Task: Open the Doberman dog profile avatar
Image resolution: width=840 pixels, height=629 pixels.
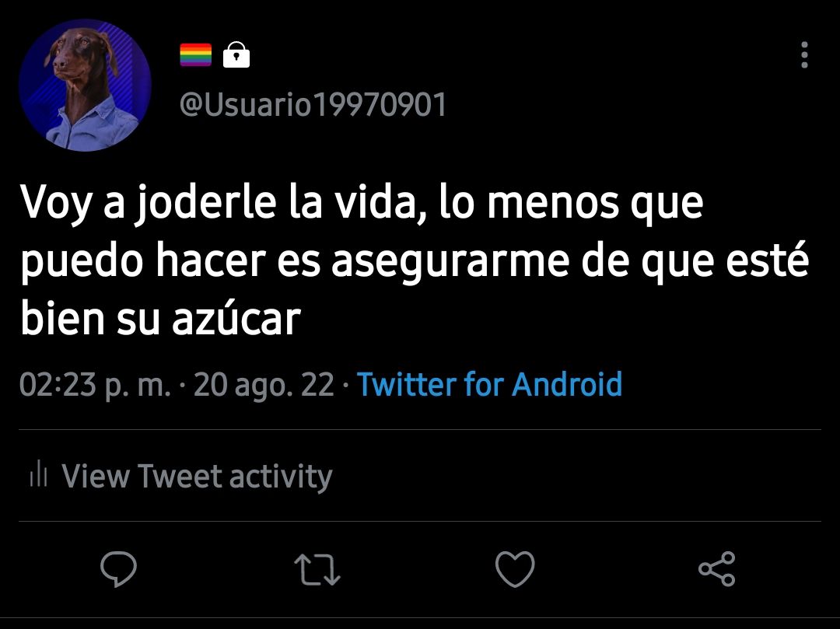Action: [85, 85]
